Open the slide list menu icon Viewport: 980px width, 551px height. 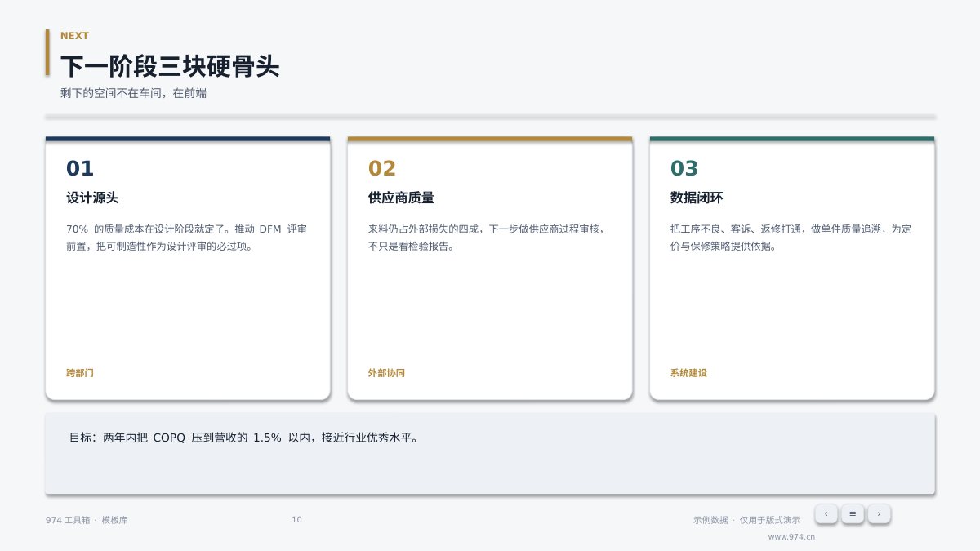click(x=853, y=513)
